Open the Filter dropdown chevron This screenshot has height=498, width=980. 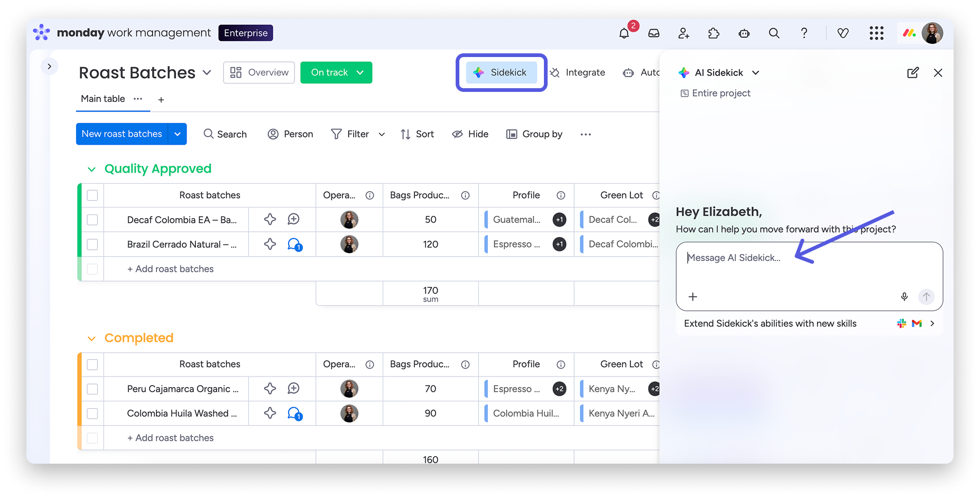click(382, 134)
